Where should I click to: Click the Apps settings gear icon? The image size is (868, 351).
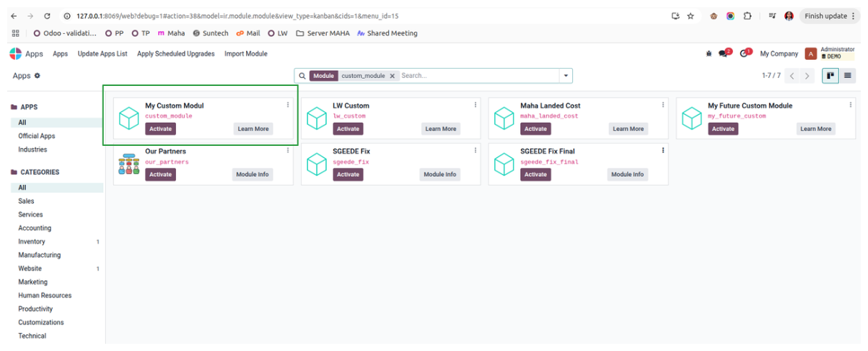click(38, 76)
